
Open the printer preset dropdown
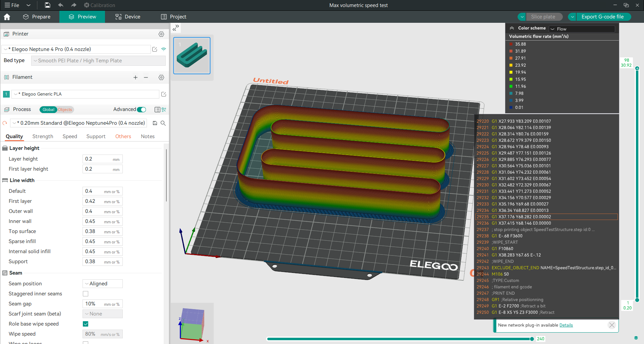(76, 49)
